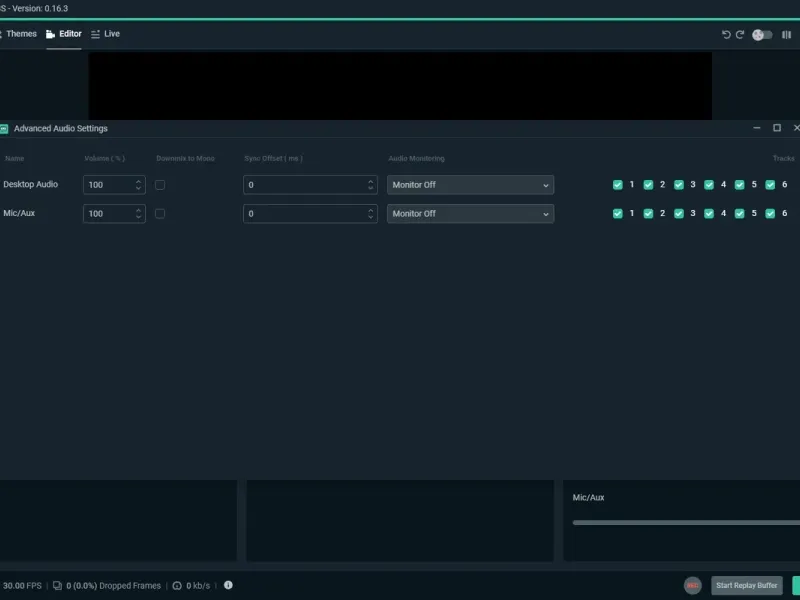
Task: Click the bitrate gauge icon
Action: coord(177,586)
